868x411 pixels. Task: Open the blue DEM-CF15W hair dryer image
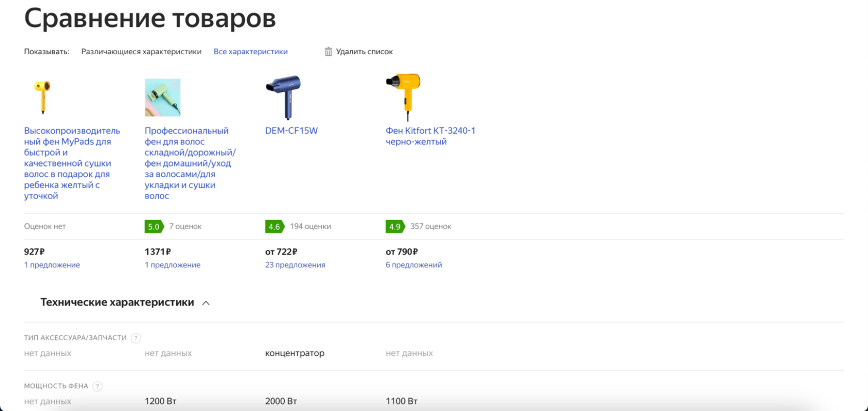click(x=283, y=97)
